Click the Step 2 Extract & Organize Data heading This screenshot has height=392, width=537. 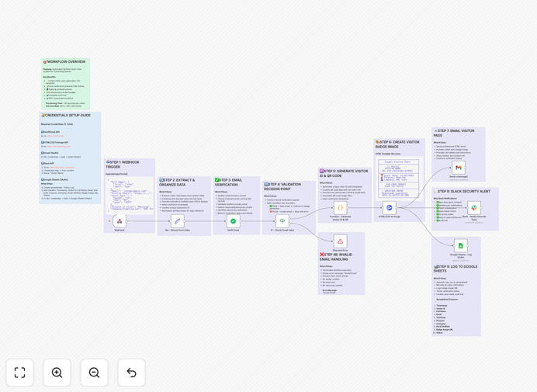pos(177,182)
